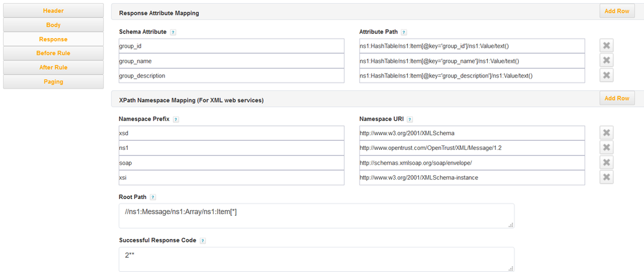
Task: Open help for Schema Attribute
Action: [x=174, y=32]
